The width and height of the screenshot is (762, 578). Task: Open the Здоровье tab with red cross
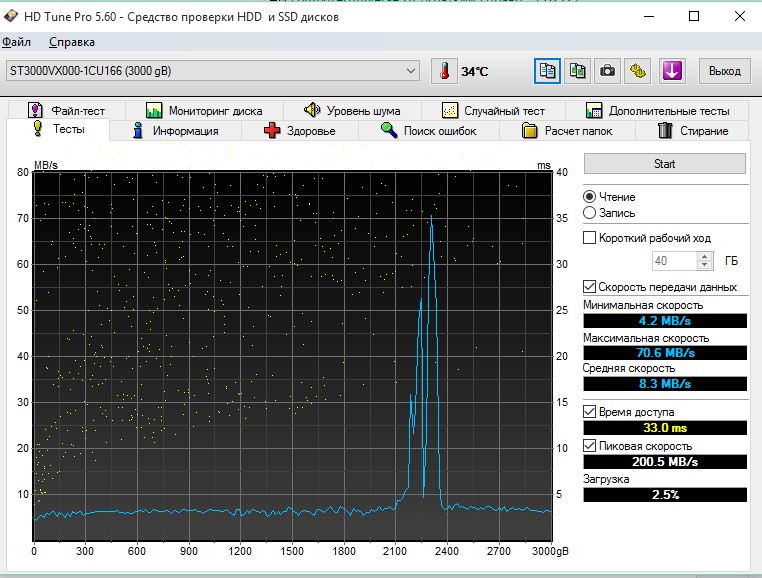299,131
